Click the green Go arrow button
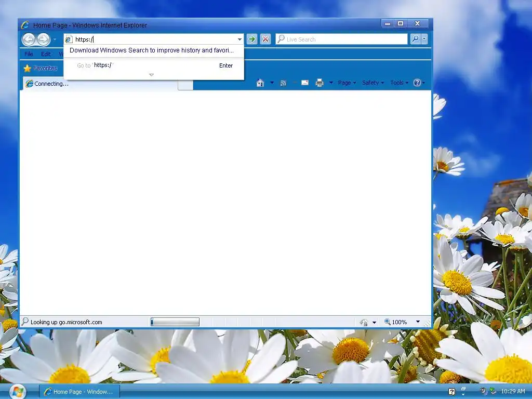Screen dimensions: 532x399 252,39
